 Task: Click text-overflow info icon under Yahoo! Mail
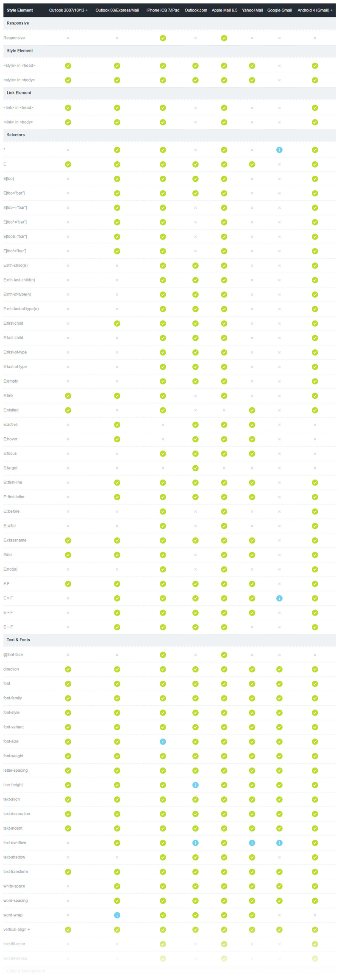[x=252, y=843]
